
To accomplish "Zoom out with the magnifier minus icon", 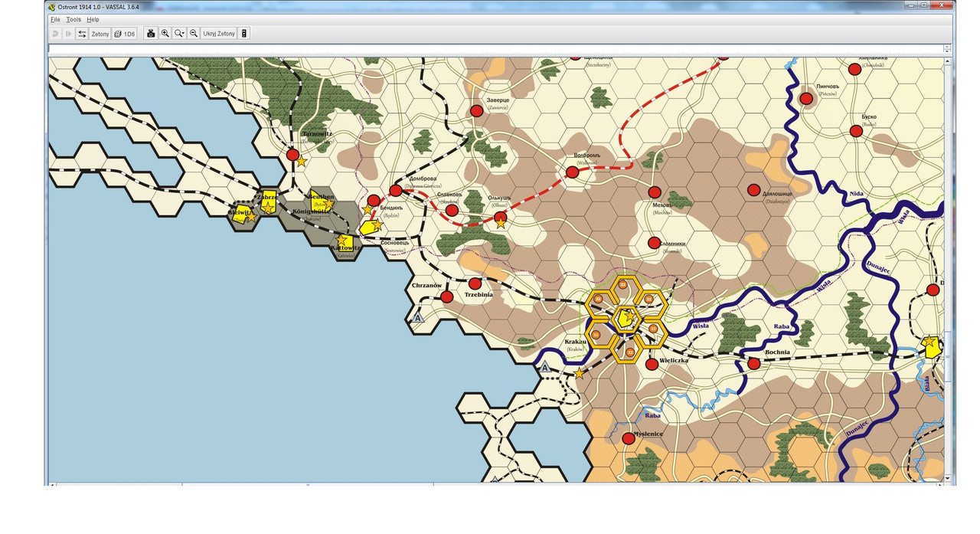I will pyautogui.click(x=194, y=34).
